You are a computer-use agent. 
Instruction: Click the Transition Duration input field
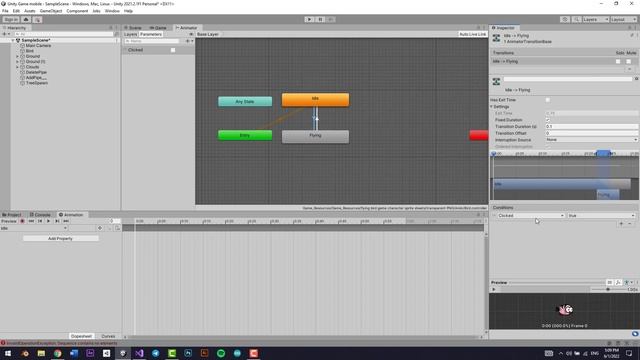click(591, 127)
